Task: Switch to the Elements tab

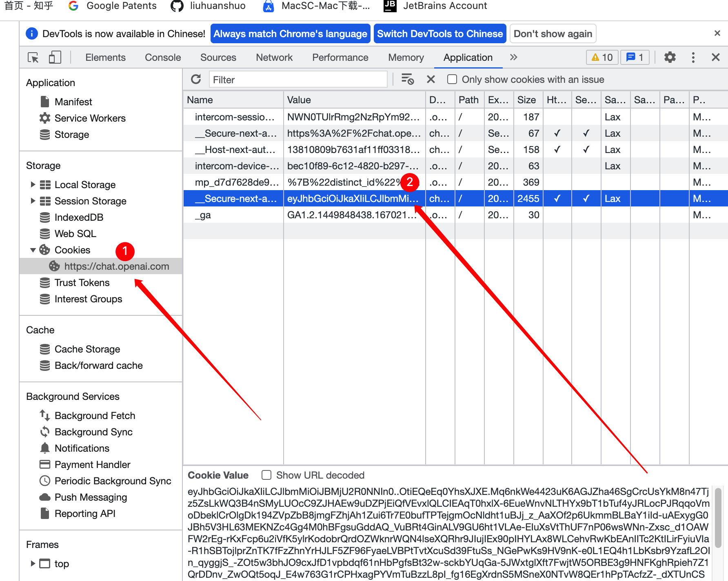Action: tap(105, 58)
